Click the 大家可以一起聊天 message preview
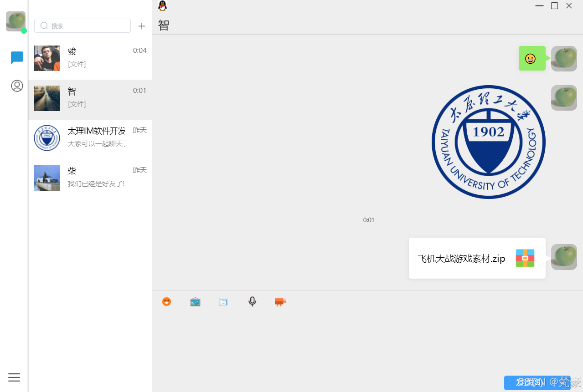This screenshot has height=392, width=583. click(96, 144)
